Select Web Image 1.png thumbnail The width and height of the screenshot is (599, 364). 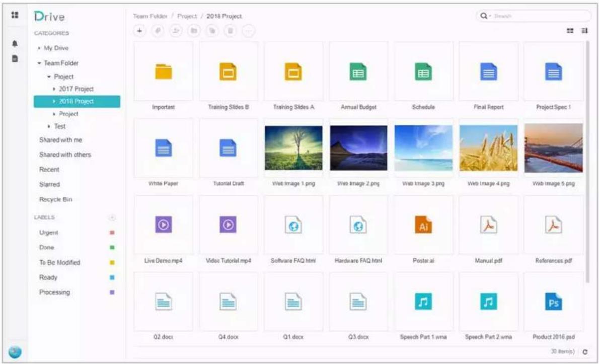(x=293, y=148)
